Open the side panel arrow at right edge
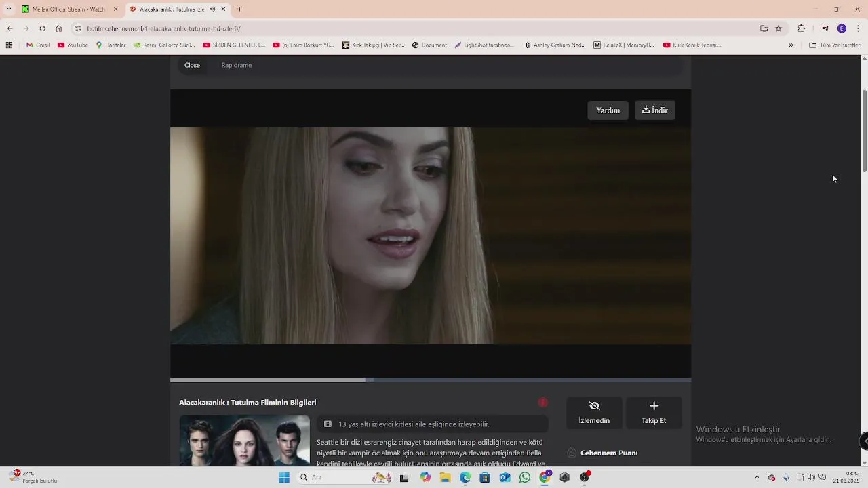Image resolution: width=868 pixels, height=488 pixels. (x=864, y=441)
